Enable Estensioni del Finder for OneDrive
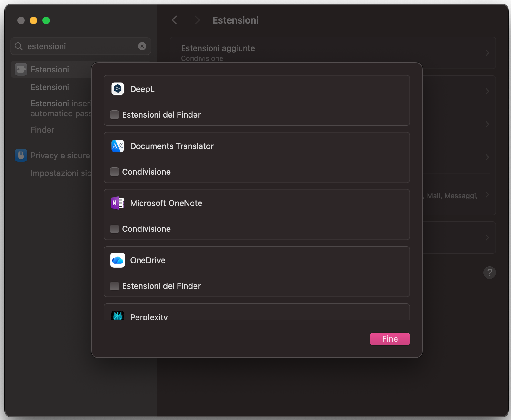511x420 pixels. [114, 286]
